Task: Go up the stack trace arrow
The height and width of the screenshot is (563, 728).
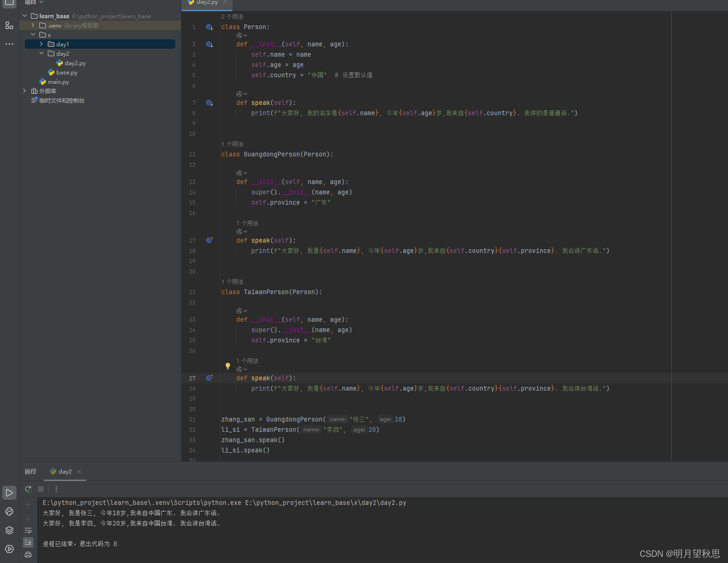Action: (28, 506)
